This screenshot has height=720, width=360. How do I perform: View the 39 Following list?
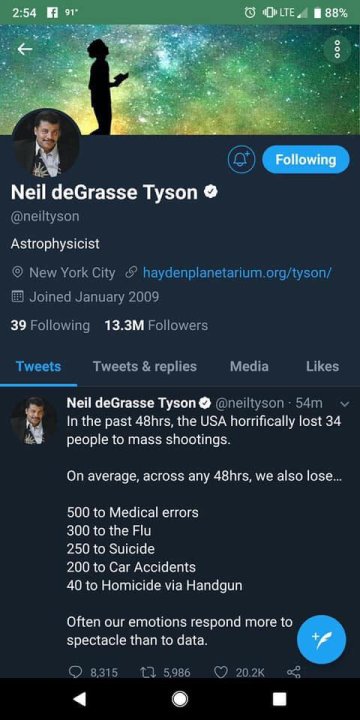tap(51, 326)
